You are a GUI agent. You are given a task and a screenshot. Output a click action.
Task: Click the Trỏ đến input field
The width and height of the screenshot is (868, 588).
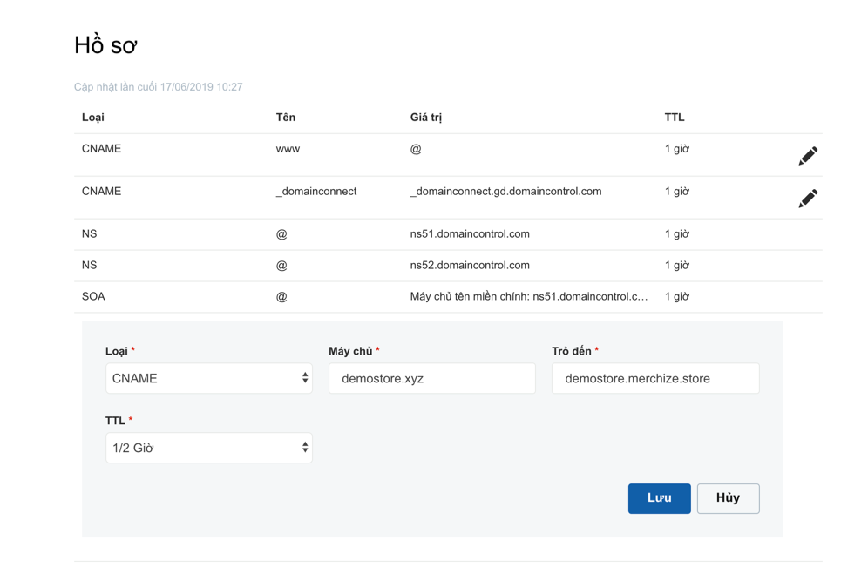pos(655,378)
